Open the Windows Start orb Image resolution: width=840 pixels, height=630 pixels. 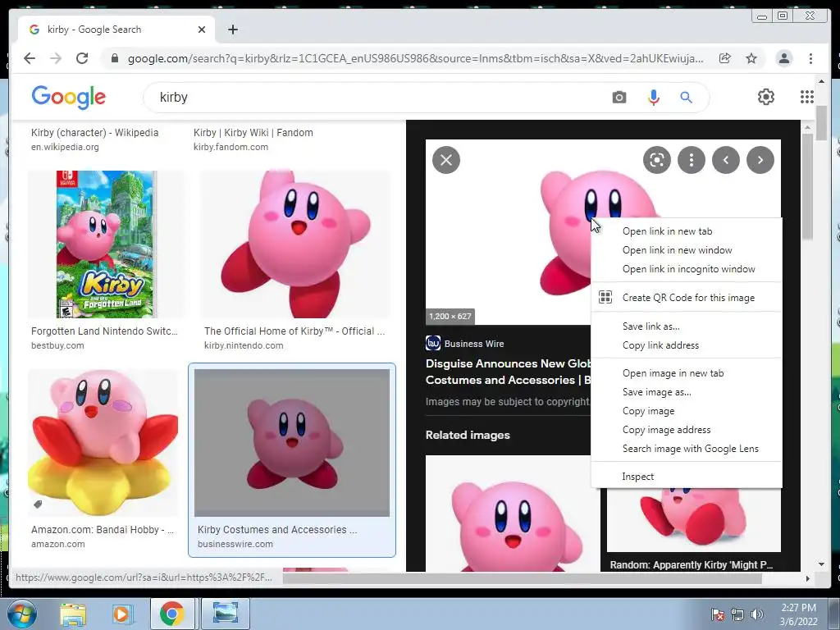pyautogui.click(x=21, y=614)
